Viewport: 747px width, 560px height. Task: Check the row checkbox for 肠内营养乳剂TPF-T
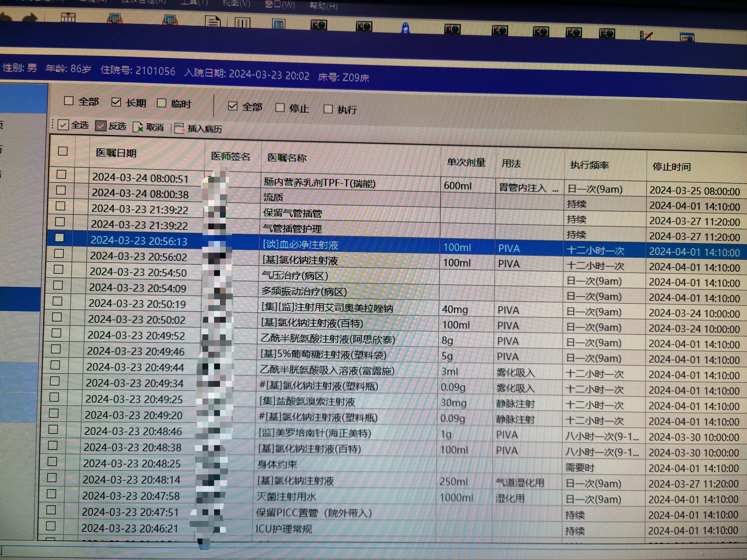pos(61,174)
